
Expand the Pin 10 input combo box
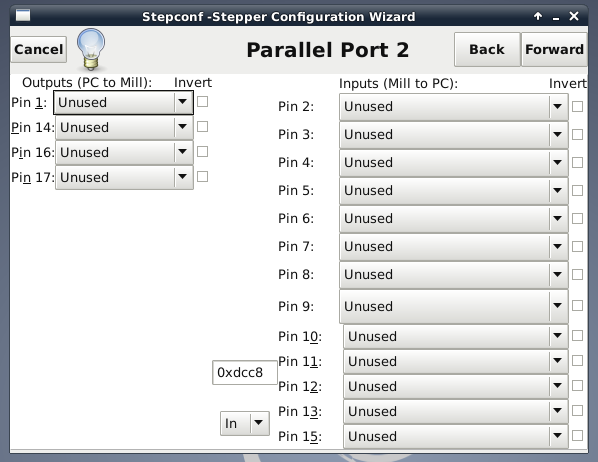(x=456, y=336)
